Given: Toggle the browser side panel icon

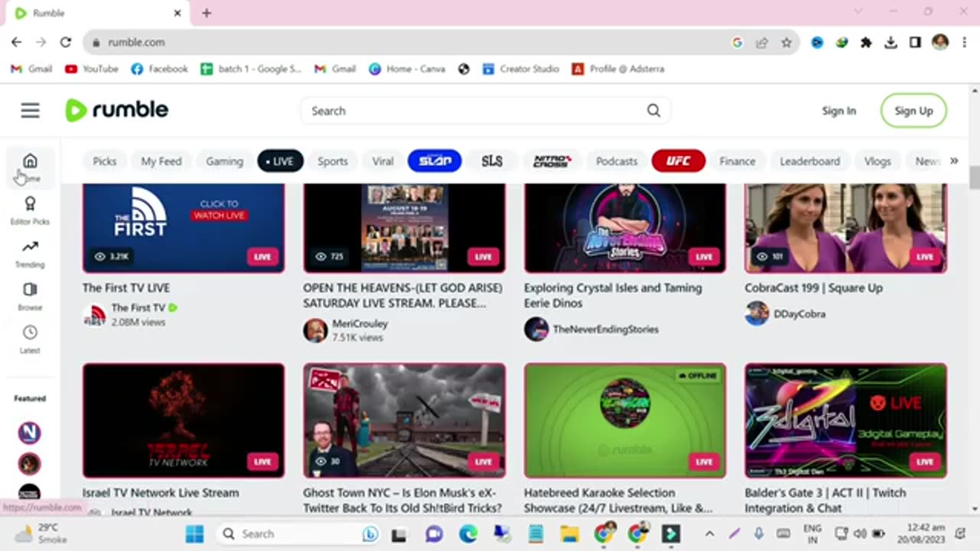Looking at the screenshot, I should click(915, 43).
